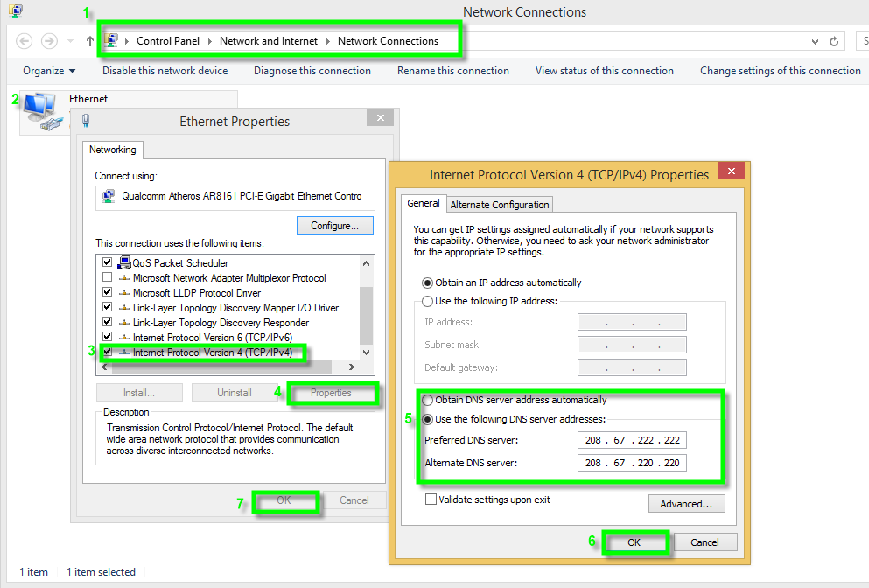Click the Refresh address bar icon

[835, 41]
